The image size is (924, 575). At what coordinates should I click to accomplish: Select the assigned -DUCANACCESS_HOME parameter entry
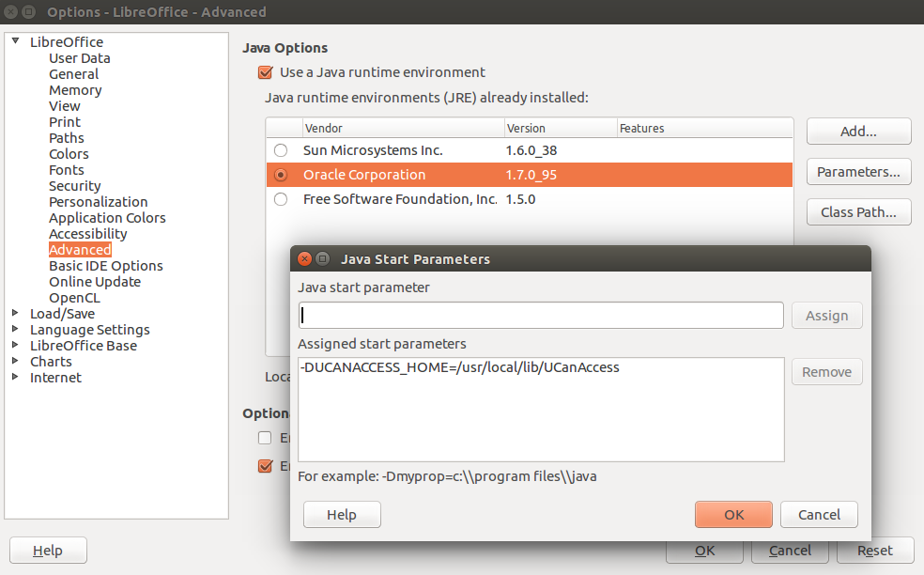[x=460, y=368]
